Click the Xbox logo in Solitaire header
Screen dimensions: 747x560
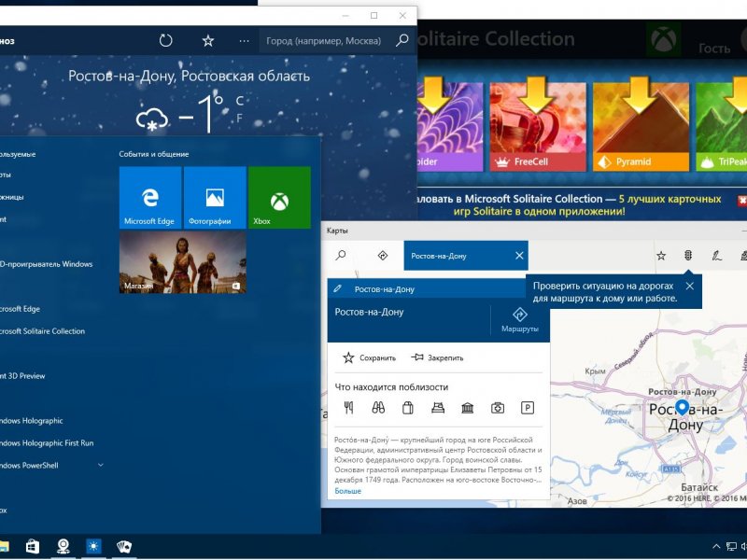[x=663, y=39]
